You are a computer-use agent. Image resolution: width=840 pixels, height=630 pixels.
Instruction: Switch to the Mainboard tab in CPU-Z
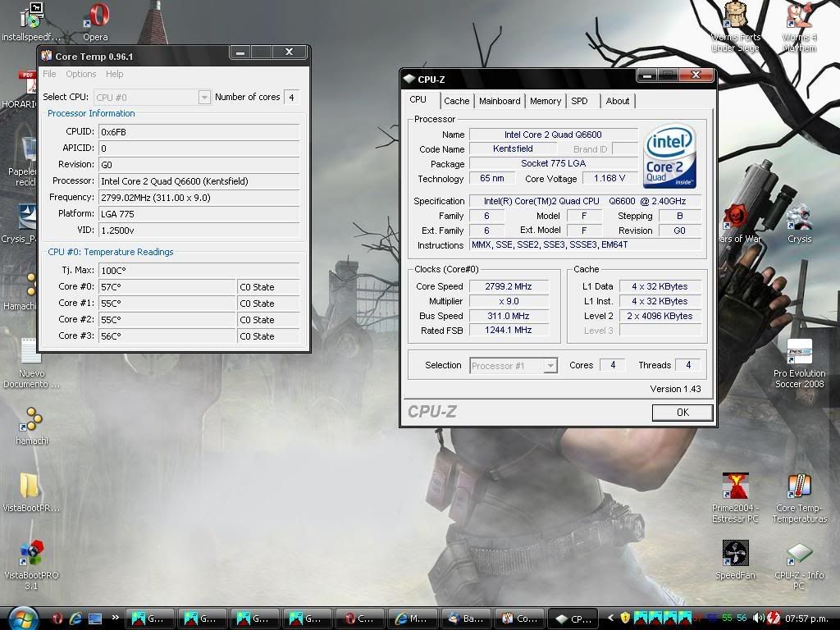pos(500,101)
